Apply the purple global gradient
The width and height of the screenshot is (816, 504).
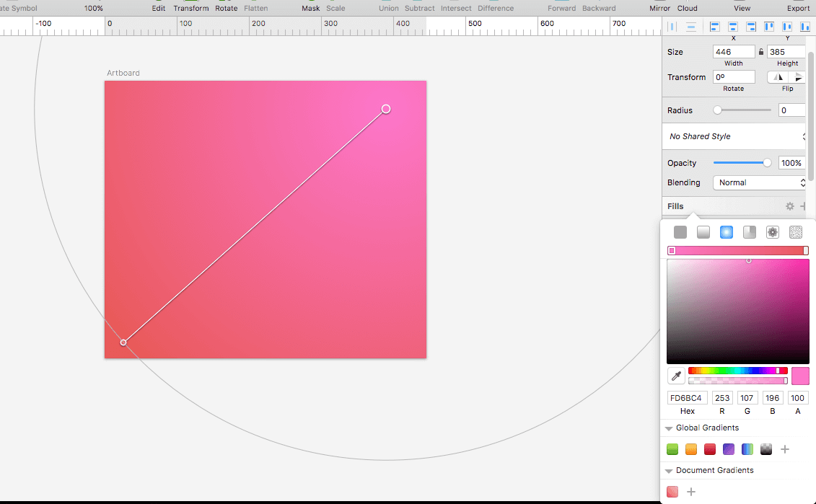pyautogui.click(x=729, y=449)
